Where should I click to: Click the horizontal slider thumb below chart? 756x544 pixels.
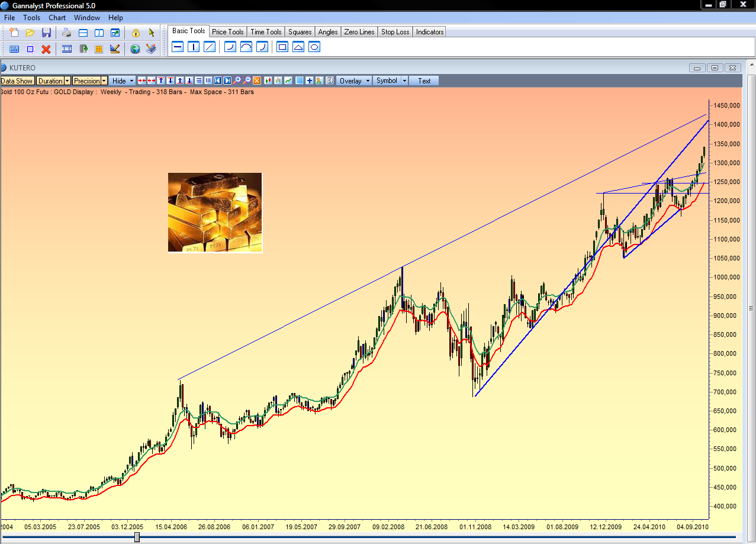coord(137,537)
